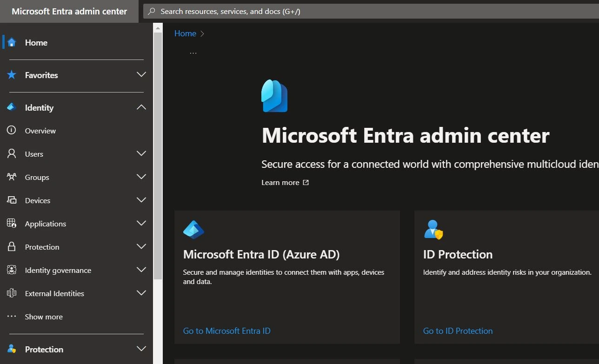Click the Home house icon in sidebar

point(12,42)
